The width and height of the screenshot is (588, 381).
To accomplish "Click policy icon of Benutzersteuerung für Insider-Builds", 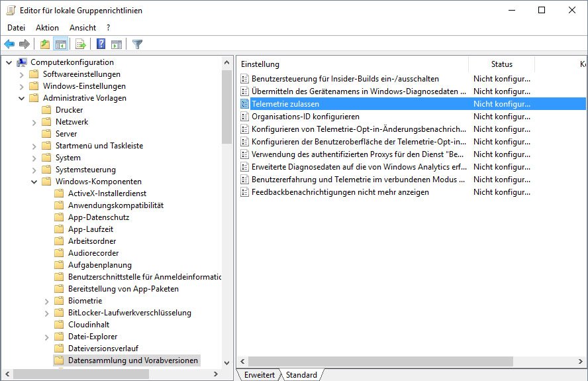I will click(x=244, y=79).
